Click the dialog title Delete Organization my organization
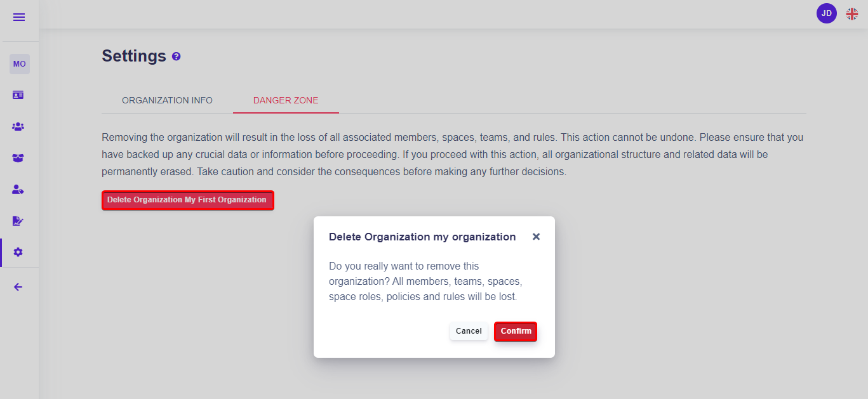Screen dimensions: 868x399 tap(422, 237)
